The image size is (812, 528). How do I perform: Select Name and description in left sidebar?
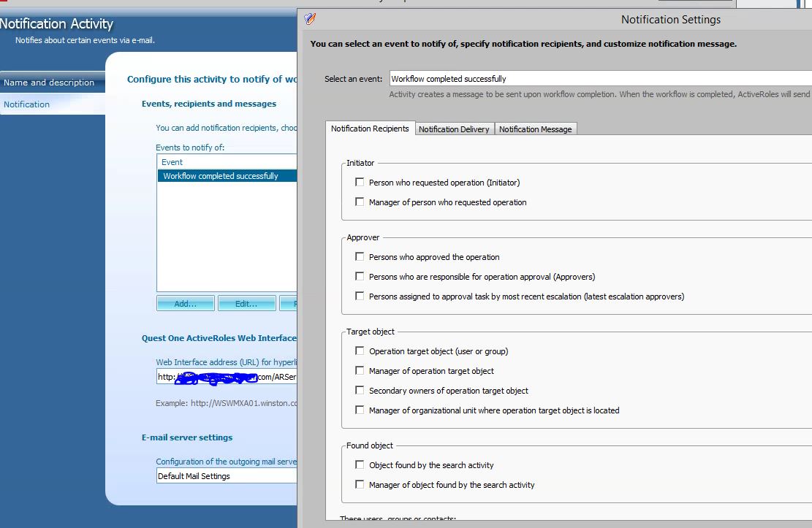click(x=52, y=83)
